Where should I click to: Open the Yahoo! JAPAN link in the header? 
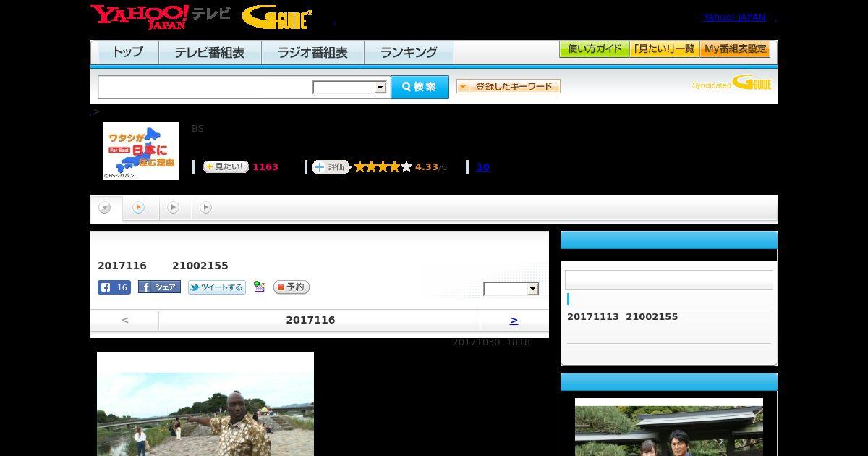pyautogui.click(x=734, y=17)
